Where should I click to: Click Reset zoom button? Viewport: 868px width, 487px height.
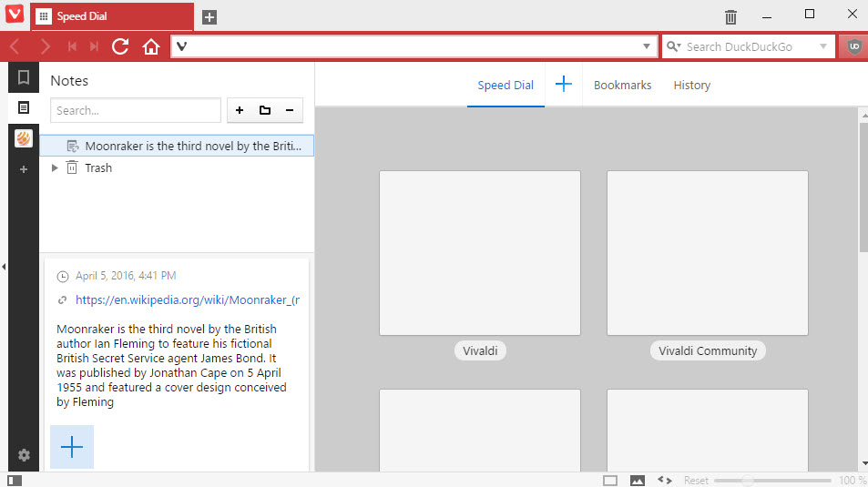point(695,481)
